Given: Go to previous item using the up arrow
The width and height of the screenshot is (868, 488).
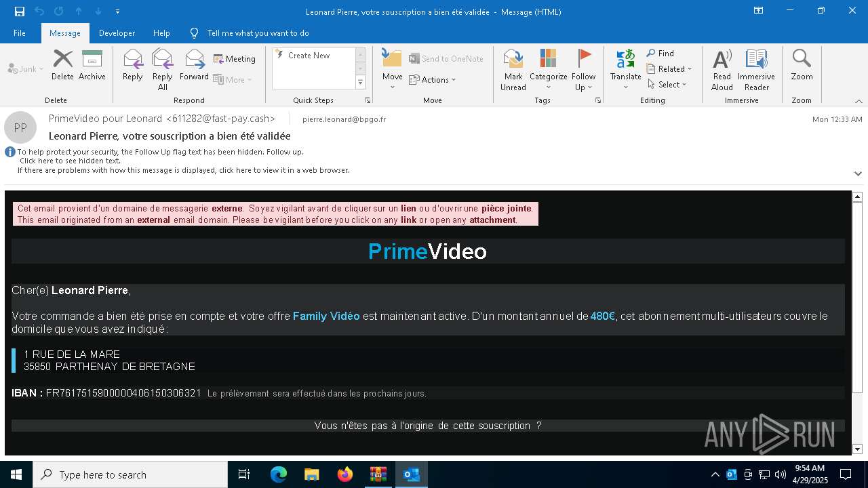Looking at the screenshot, I should click(x=79, y=12).
